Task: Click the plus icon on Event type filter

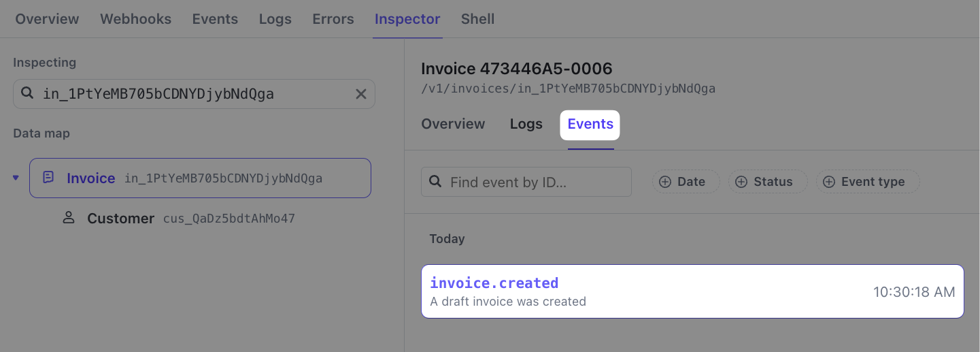Action: 829,182
